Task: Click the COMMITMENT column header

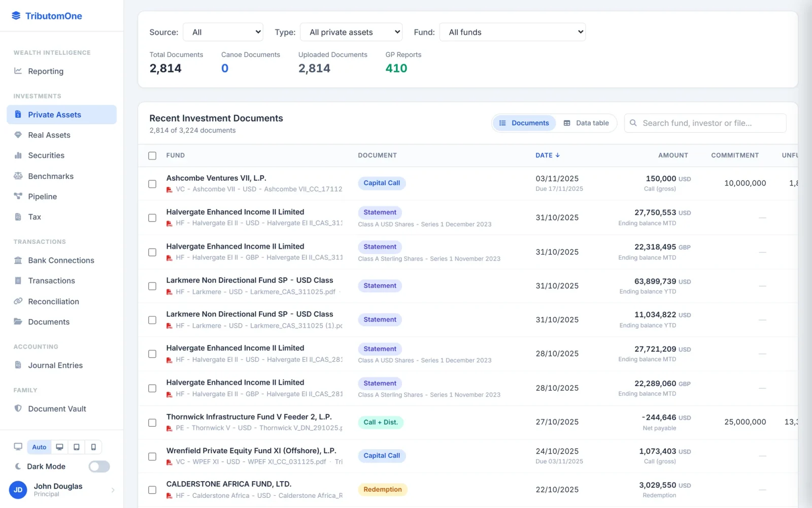Action: click(x=735, y=155)
